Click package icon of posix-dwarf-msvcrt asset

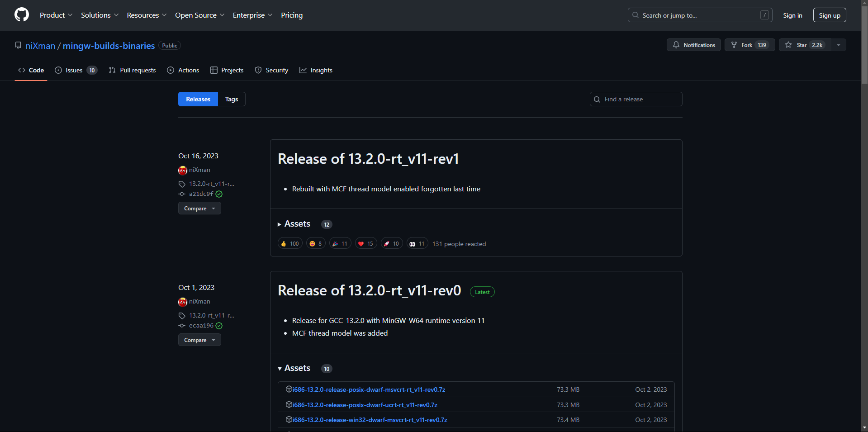[289, 389]
